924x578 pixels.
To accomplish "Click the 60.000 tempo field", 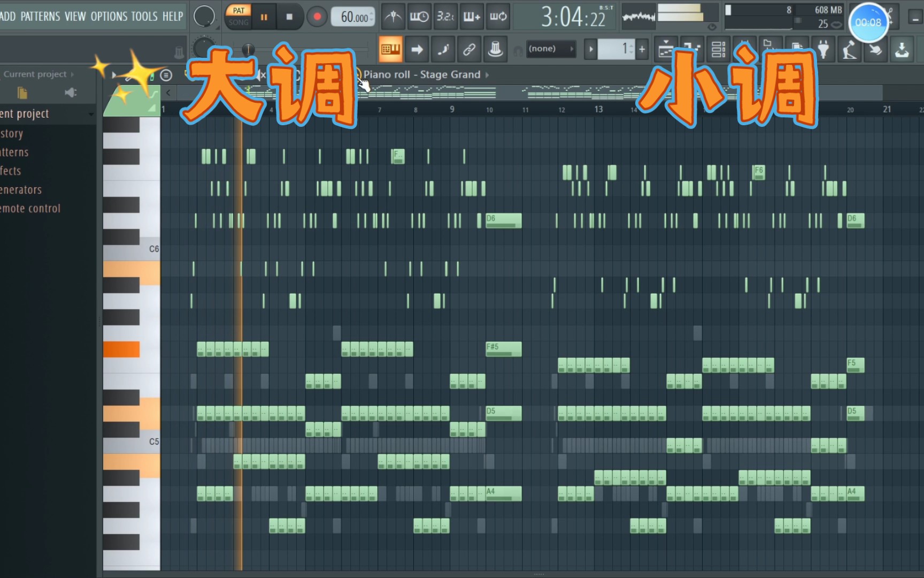I will point(353,17).
